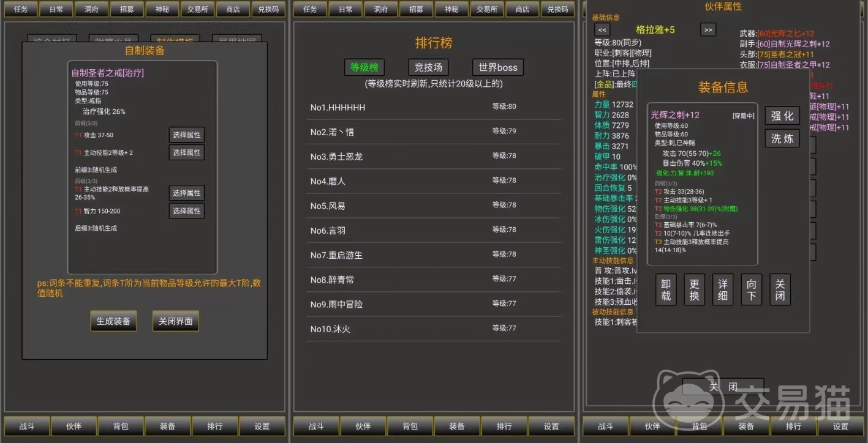Image resolution: width=868 pixels, height=443 pixels.
Task: Select ranking entry No4.磨人
Action: point(434,181)
